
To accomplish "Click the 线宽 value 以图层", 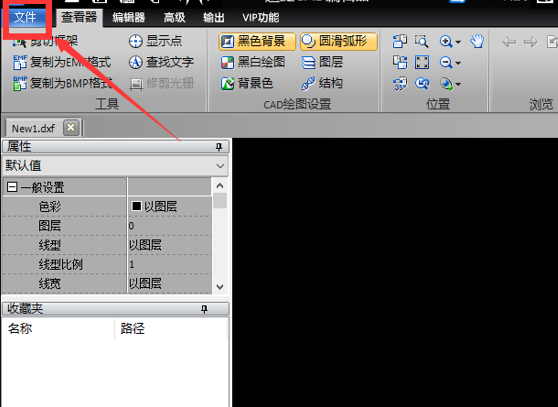I will (145, 284).
